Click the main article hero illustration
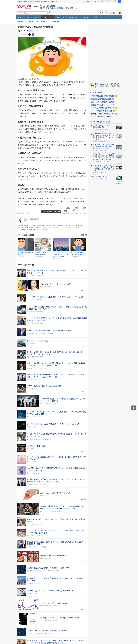This screenshot has width=138, height=644. tap(52, 56)
